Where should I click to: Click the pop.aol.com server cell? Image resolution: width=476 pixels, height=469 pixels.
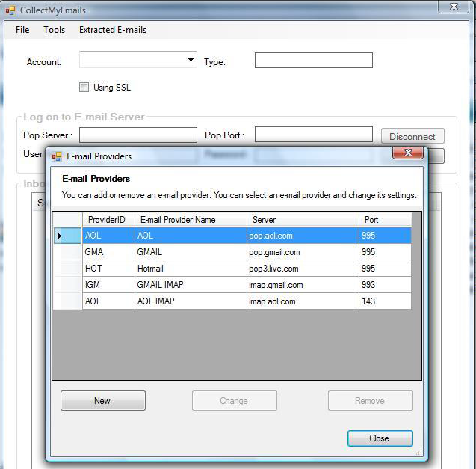[303, 236]
